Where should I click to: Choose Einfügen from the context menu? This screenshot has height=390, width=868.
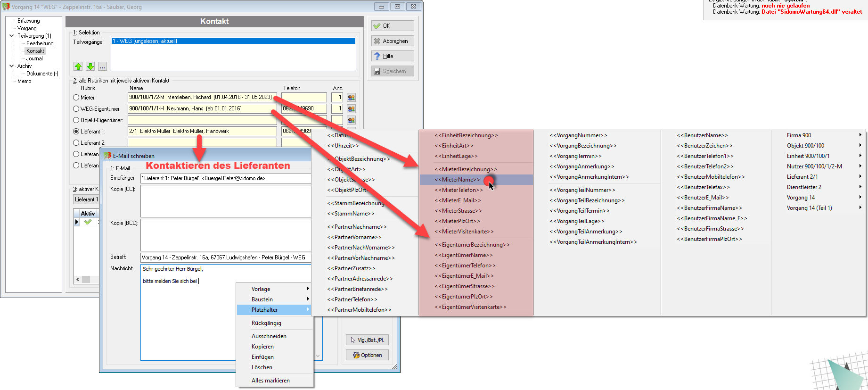click(x=275, y=357)
